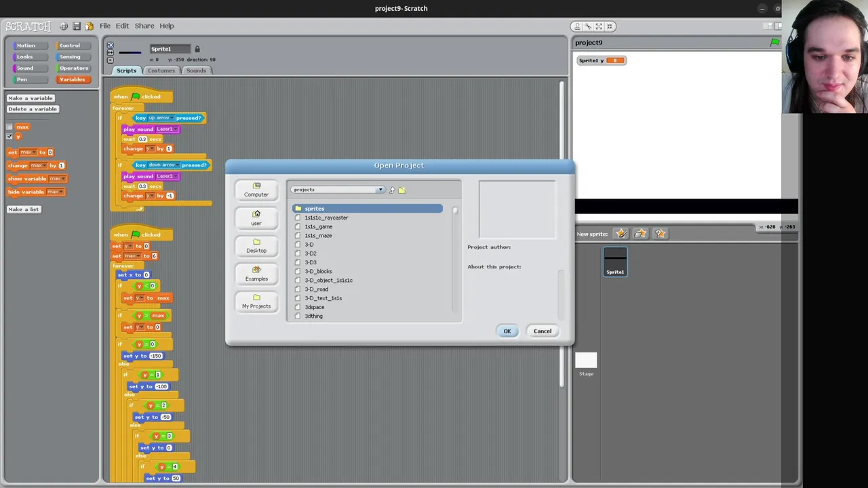Click Delete a variable button

tap(33, 109)
